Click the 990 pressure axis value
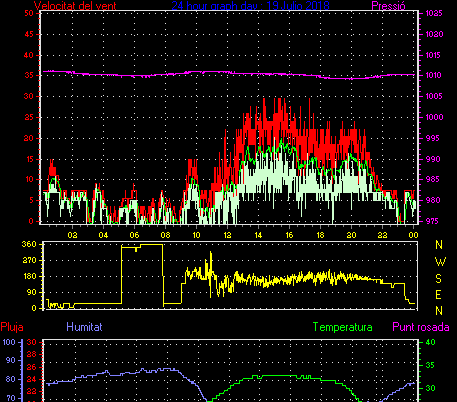457x402 pixels. [434, 159]
